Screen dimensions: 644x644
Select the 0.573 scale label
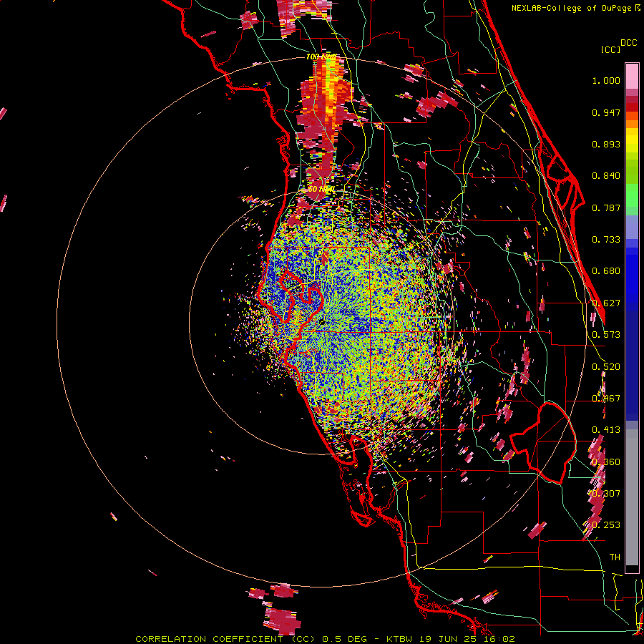pos(606,335)
